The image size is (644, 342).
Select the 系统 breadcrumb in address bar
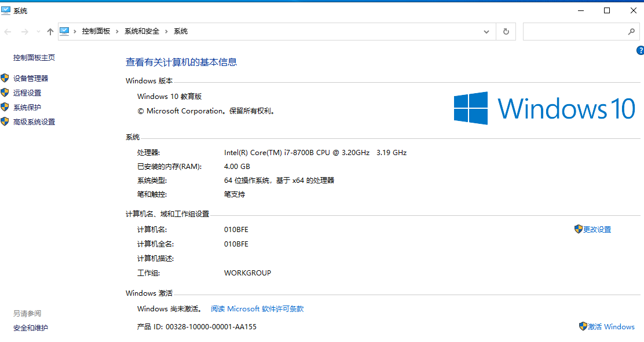tap(181, 31)
